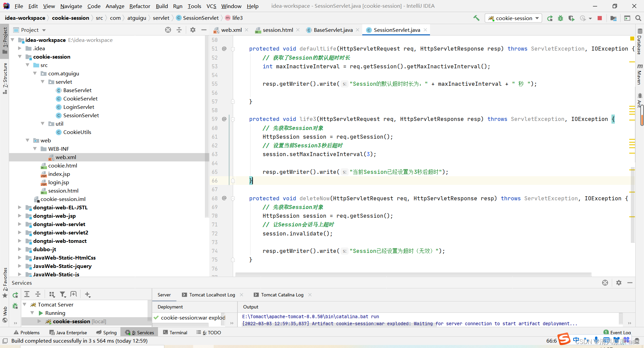Stop the server with the red stop icon

tap(600, 18)
